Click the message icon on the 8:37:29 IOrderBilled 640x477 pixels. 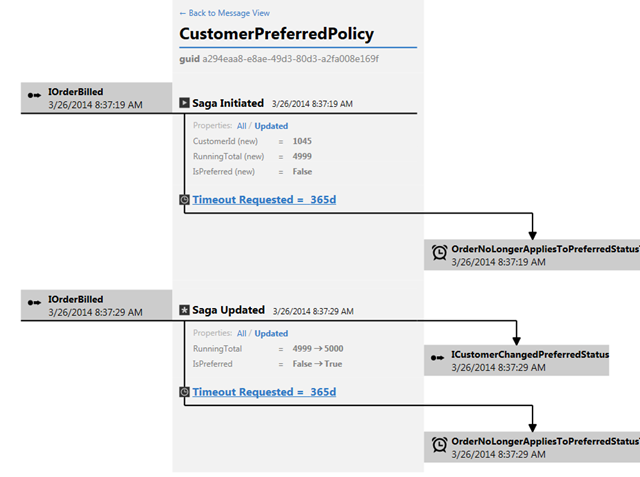(x=34, y=303)
